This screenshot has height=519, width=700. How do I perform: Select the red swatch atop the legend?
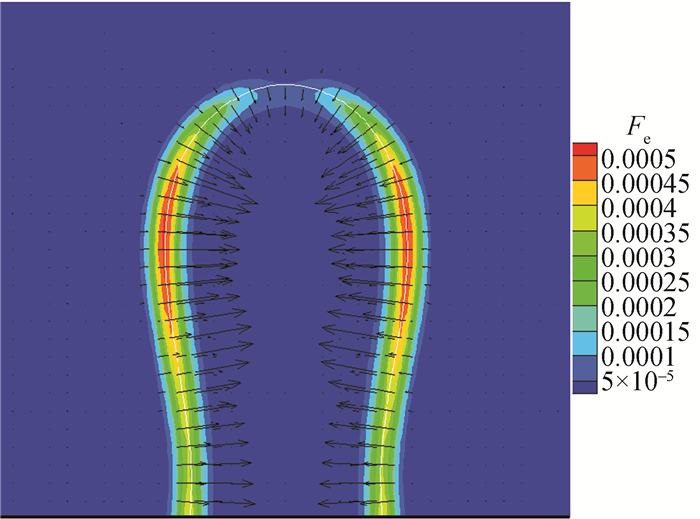(x=585, y=149)
